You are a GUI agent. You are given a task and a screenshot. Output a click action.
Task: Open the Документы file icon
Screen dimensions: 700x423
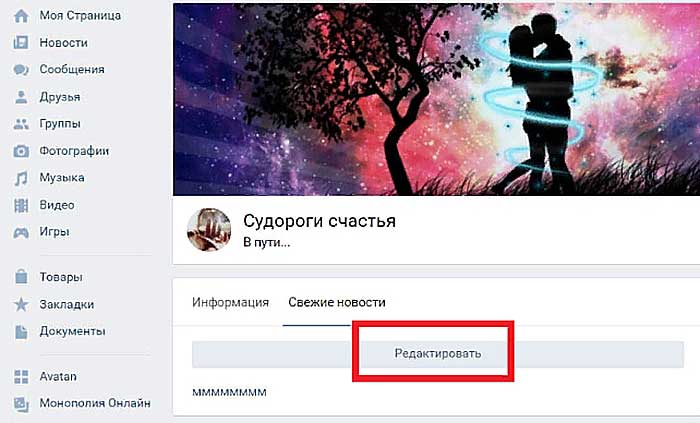[21, 332]
